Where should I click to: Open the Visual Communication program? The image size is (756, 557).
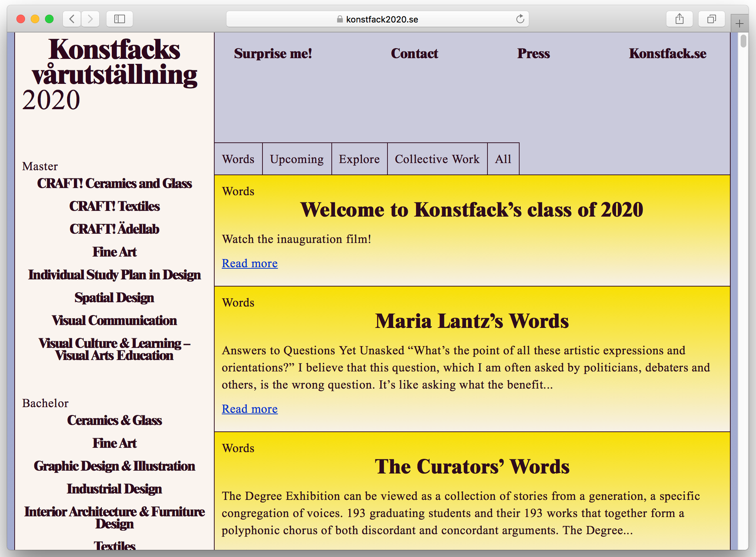pos(114,320)
